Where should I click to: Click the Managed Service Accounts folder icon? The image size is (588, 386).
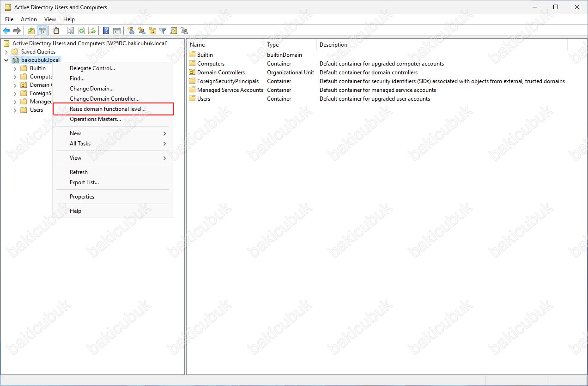click(193, 90)
